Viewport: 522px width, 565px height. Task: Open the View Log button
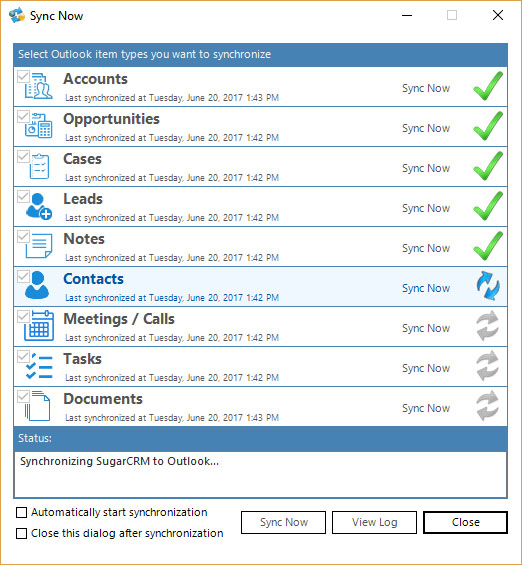click(374, 522)
